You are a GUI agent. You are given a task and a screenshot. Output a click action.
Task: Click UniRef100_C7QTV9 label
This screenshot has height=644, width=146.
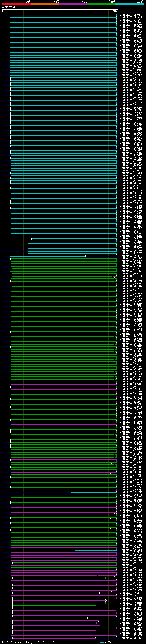(x=131, y=95)
